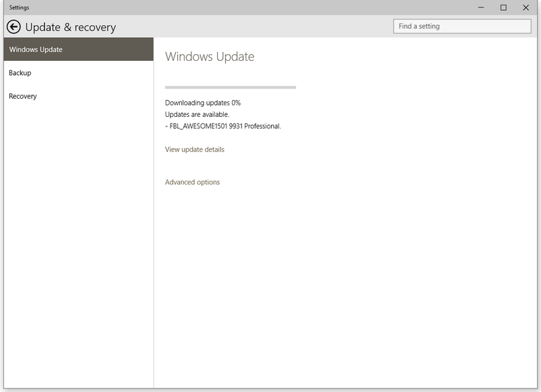Click the Settings title bar label

[19, 7]
